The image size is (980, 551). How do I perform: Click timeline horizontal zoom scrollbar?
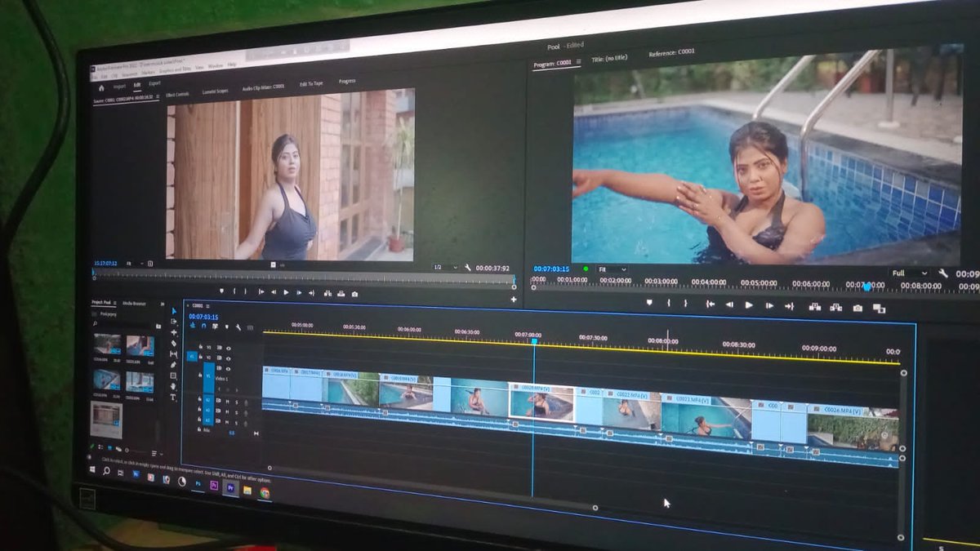433,488
